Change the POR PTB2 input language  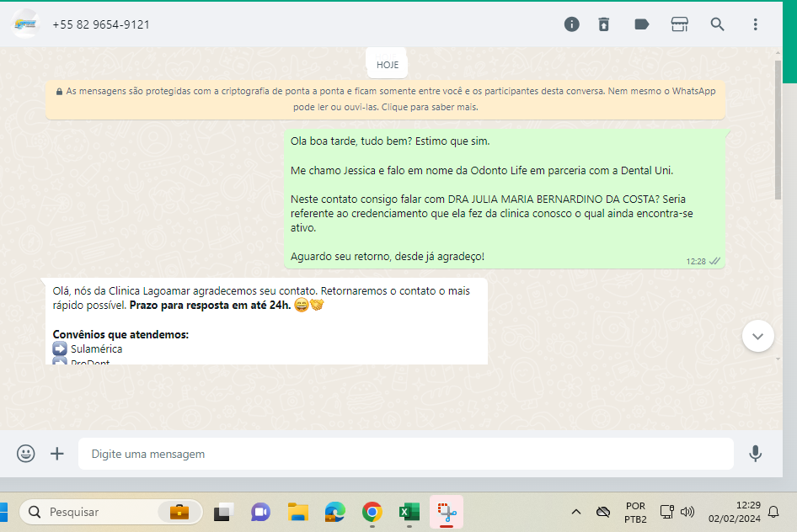pyautogui.click(x=635, y=512)
